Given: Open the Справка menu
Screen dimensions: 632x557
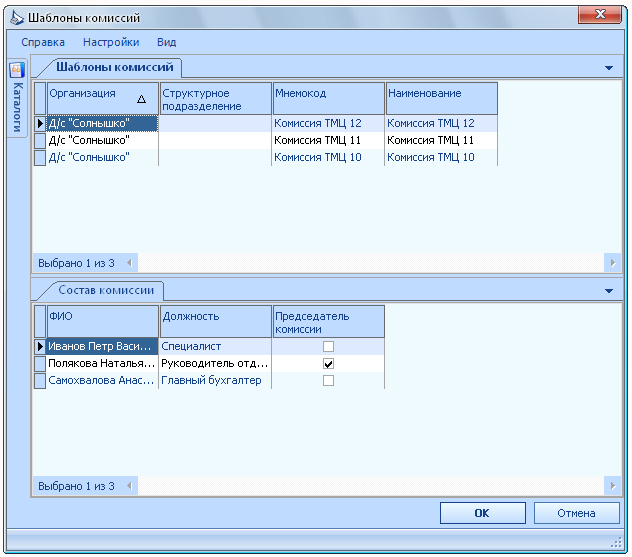Looking at the screenshot, I should tap(43, 42).
